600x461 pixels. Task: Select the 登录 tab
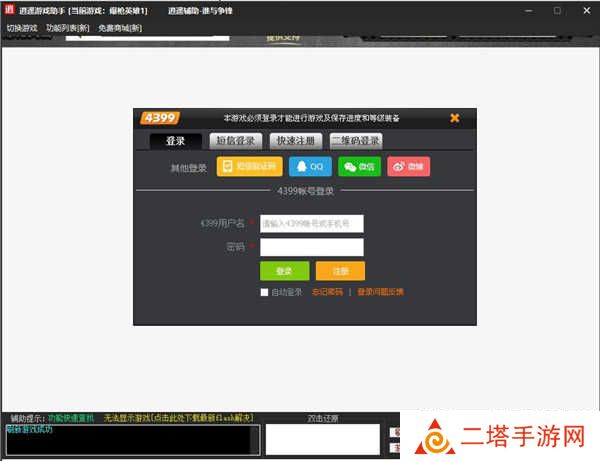[176, 141]
